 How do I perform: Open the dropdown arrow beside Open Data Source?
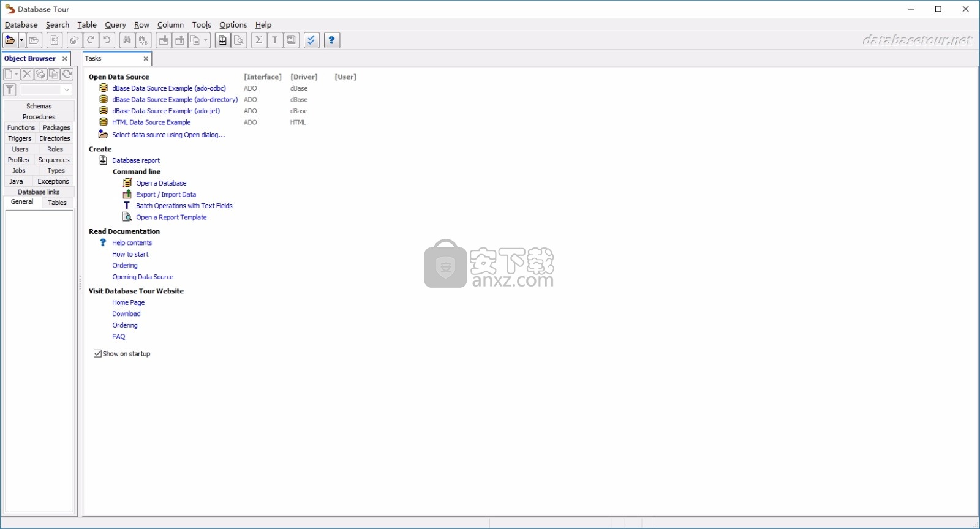pos(22,40)
